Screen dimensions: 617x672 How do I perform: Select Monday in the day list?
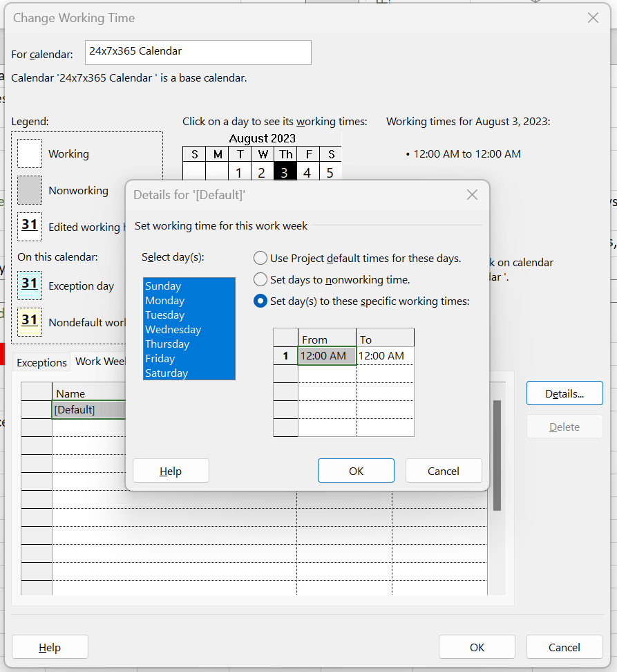click(189, 301)
